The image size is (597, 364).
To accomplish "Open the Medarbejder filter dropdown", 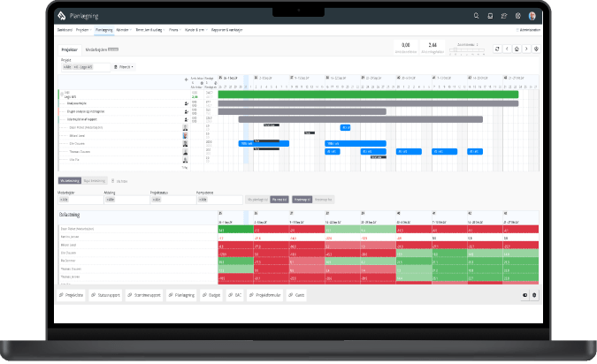I will tap(69, 200).
